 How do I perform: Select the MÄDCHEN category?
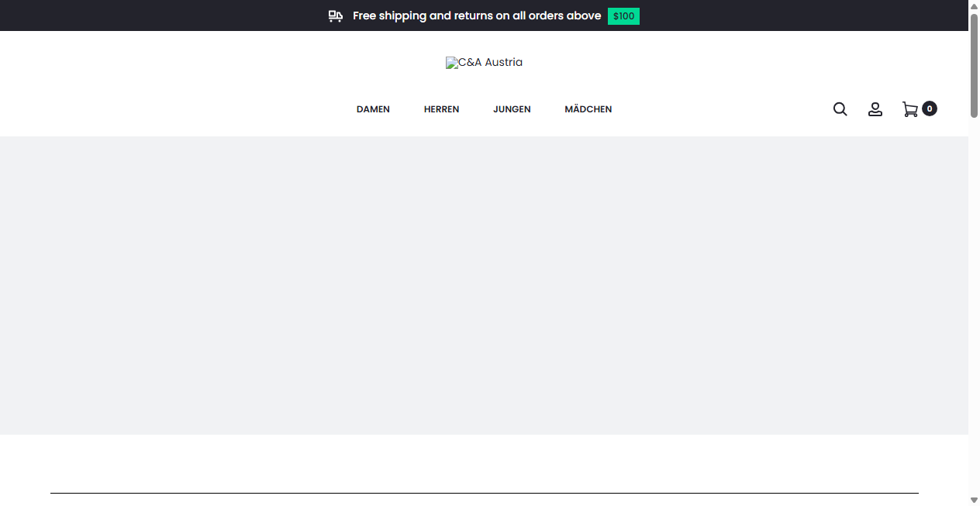click(588, 109)
